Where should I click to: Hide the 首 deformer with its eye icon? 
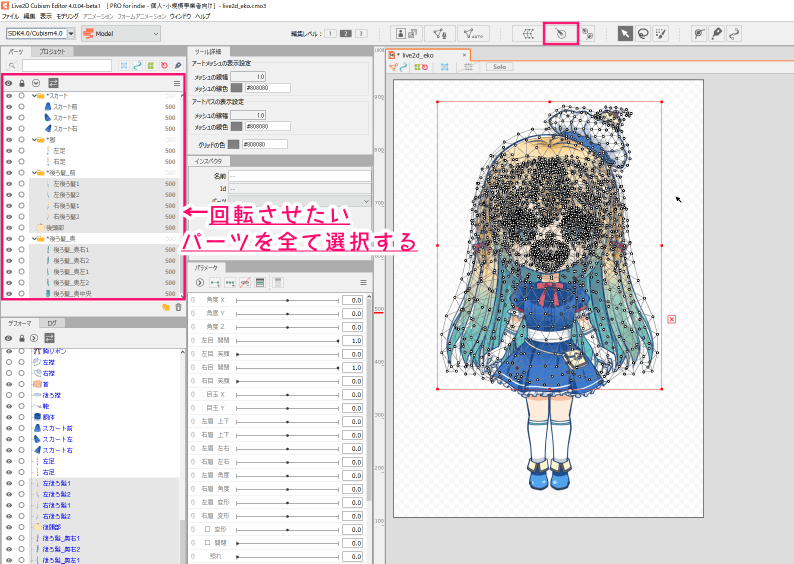[x=9, y=384]
